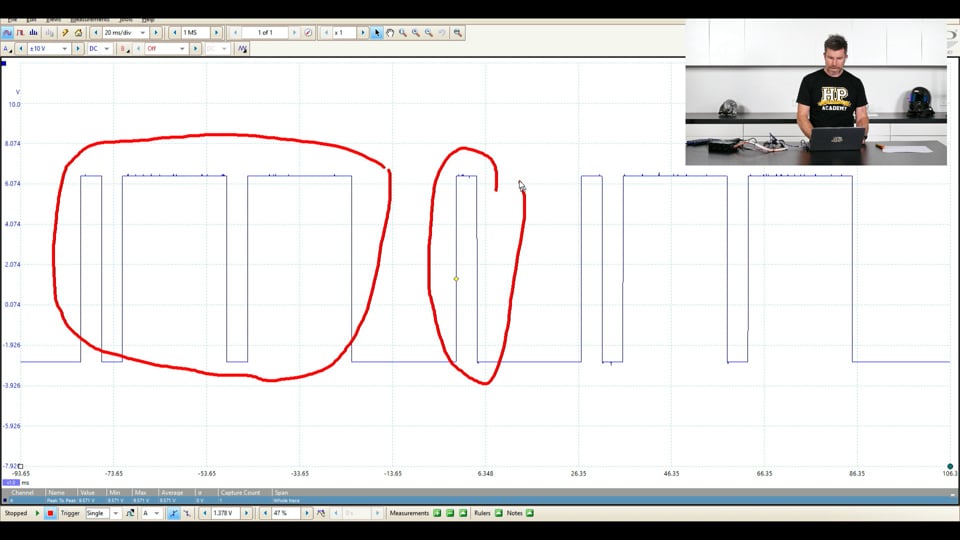960x540 pixels.
Task: Click the Home setup icon
Action: [x=78, y=32]
